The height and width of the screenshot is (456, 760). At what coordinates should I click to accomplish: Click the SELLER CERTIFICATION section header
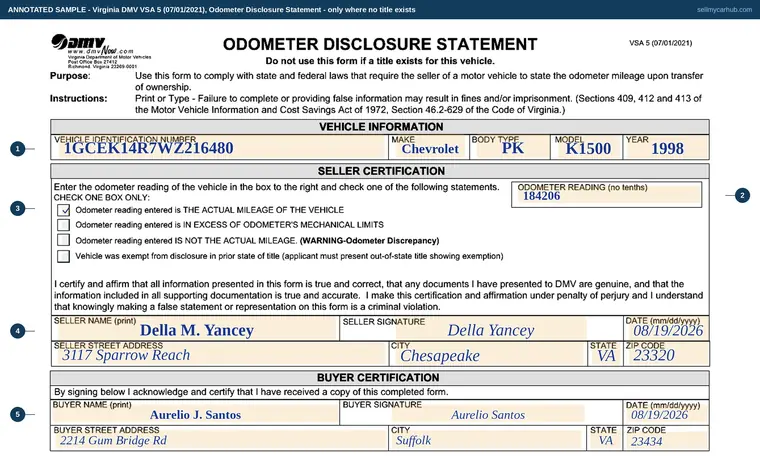pyautogui.click(x=381, y=171)
